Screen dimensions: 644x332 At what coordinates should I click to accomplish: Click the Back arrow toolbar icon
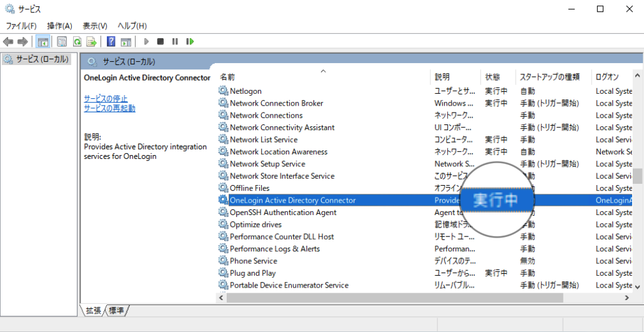tap(8, 41)
